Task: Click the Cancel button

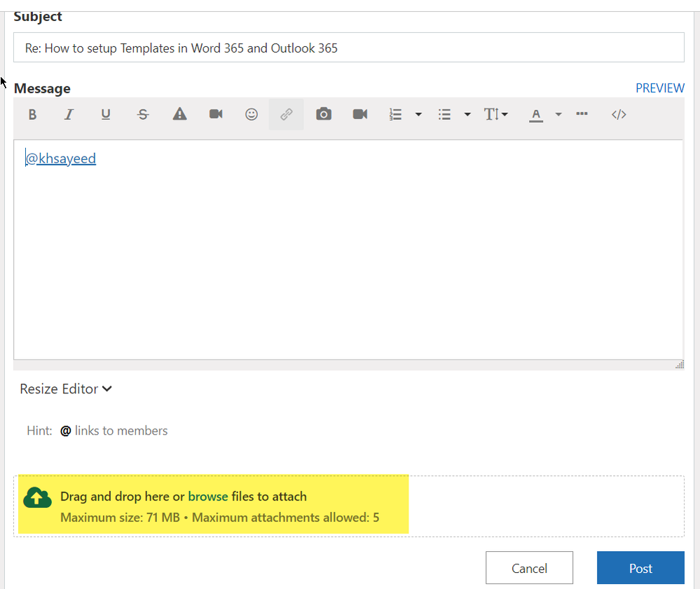Action: tap(529, 567)
